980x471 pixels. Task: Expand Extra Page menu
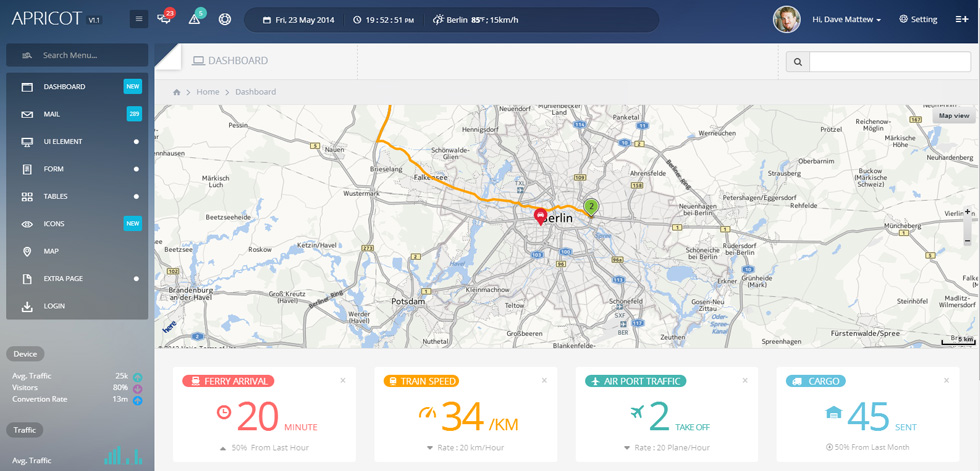click(x=78, y=279)
